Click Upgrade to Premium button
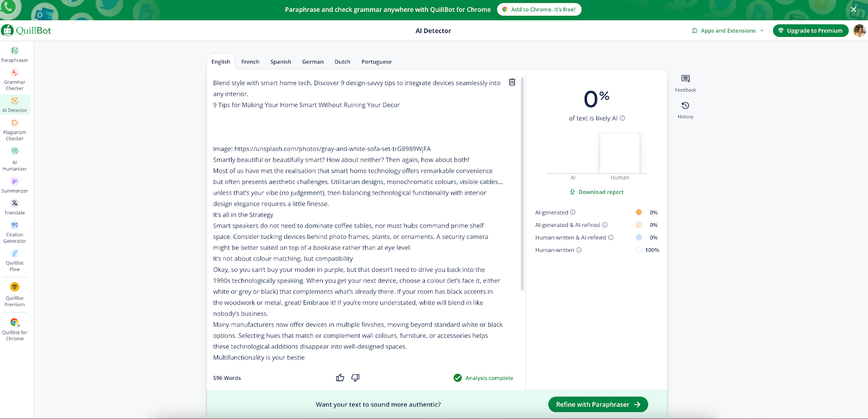The width and height of the screenshot is (868, 419). point(810,31)
